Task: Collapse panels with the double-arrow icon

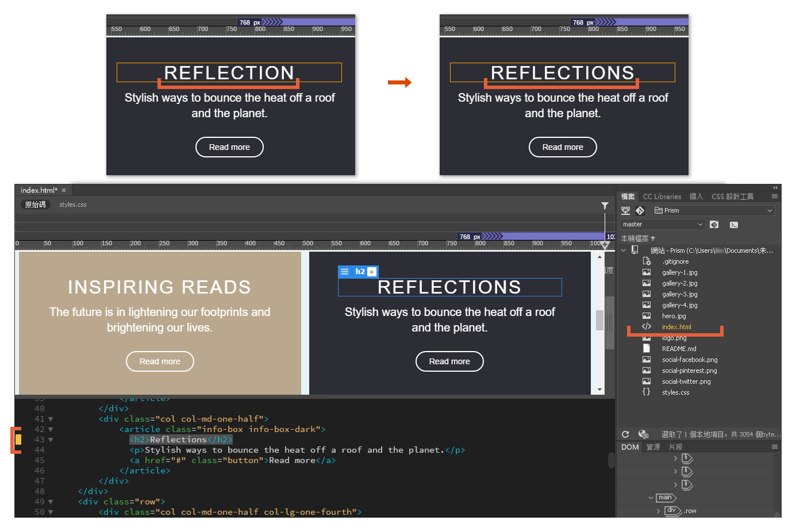Action: click(775, 188)
